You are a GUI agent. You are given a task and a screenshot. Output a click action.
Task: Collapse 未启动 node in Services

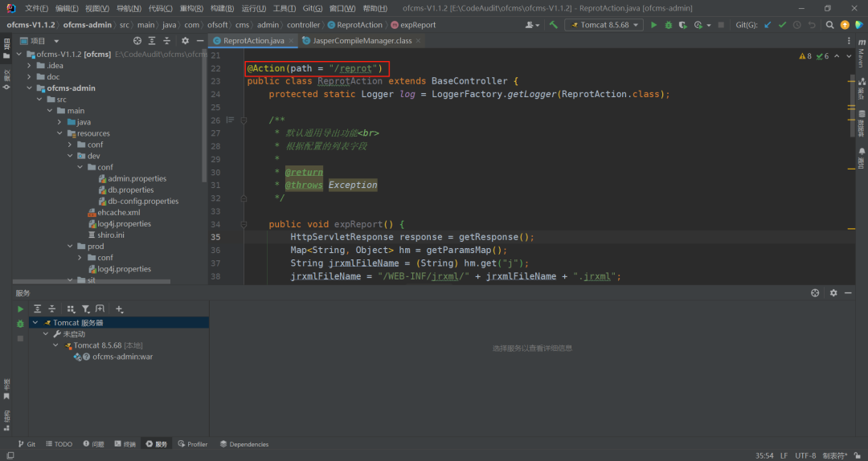(46, 334)
